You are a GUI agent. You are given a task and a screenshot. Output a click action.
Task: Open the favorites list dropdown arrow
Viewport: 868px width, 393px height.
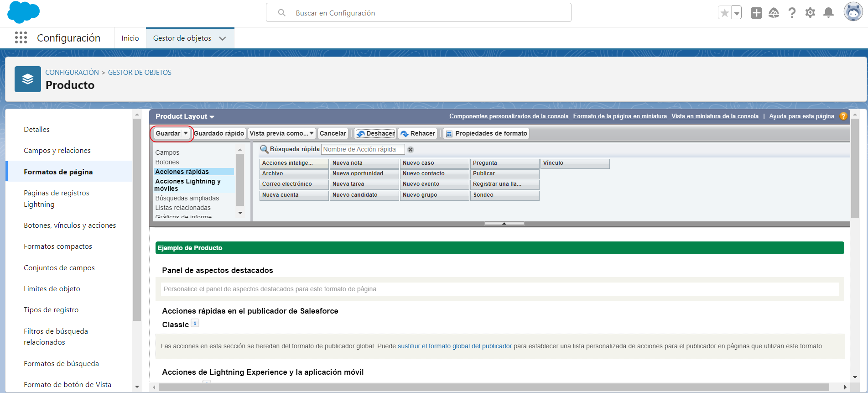[737, 13]
